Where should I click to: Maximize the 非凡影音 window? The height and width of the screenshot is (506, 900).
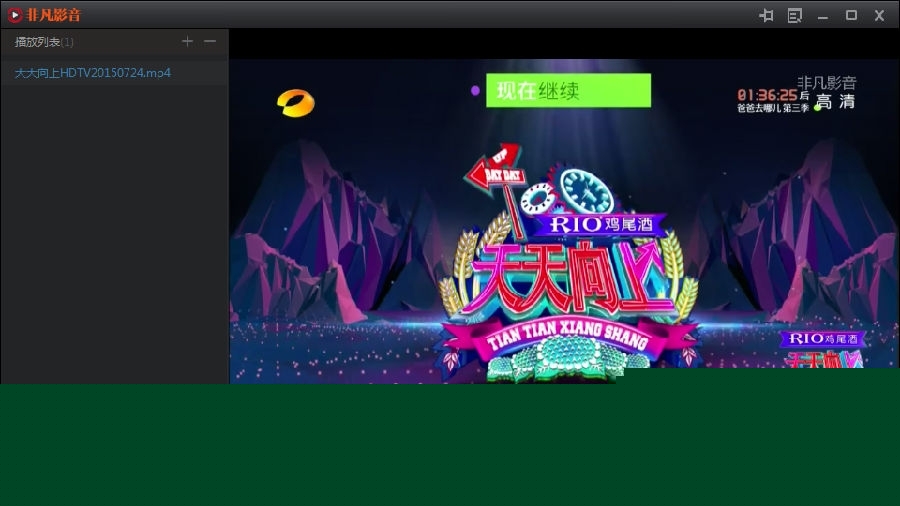[x=851, y=15]
